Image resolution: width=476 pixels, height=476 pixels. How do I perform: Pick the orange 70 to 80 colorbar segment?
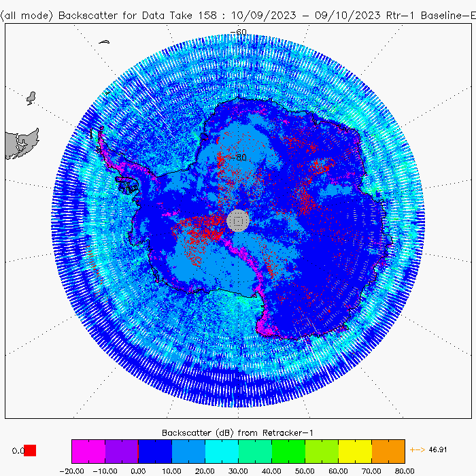[x=388, y=451]
